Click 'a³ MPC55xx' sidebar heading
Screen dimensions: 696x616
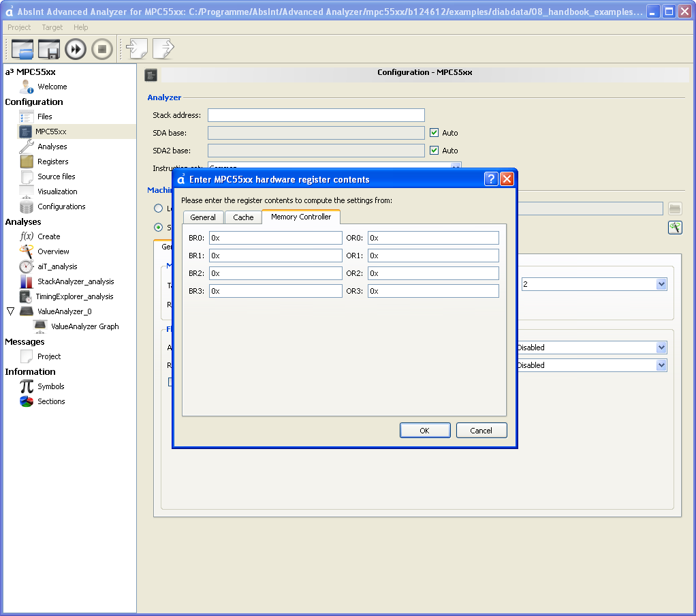30,72
